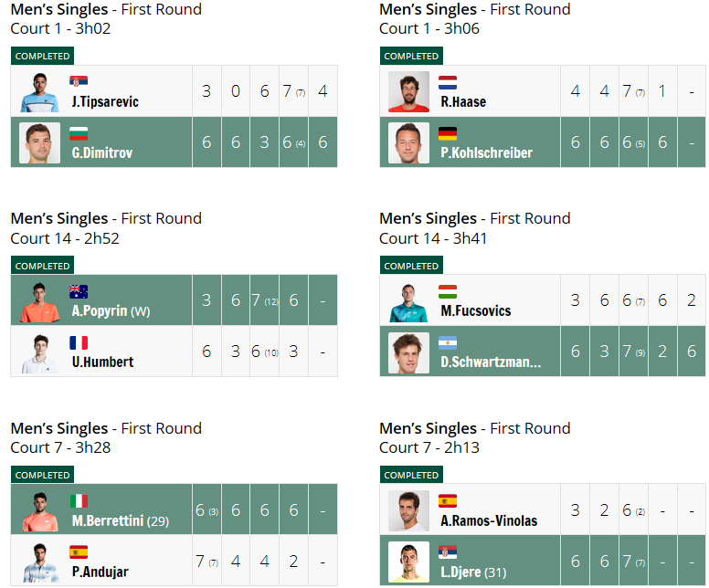Open L.Djere's player photo
Viewport: 709px width, 588px height.
pos(408,562)
